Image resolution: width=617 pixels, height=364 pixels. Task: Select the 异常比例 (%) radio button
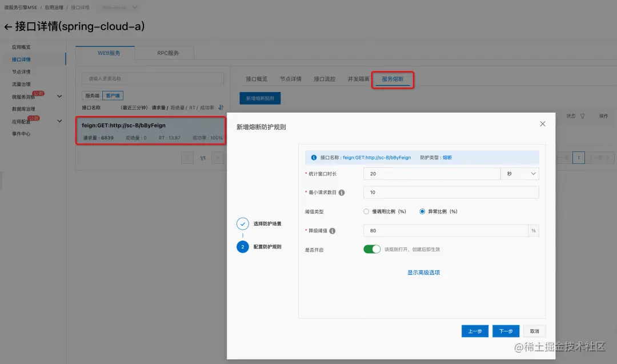coord(422,211)
